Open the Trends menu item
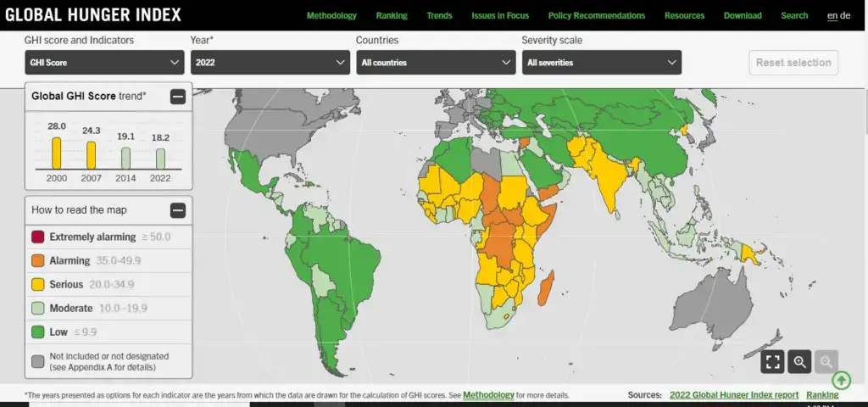Screen dimensions: 868x407 pos(439,15)
